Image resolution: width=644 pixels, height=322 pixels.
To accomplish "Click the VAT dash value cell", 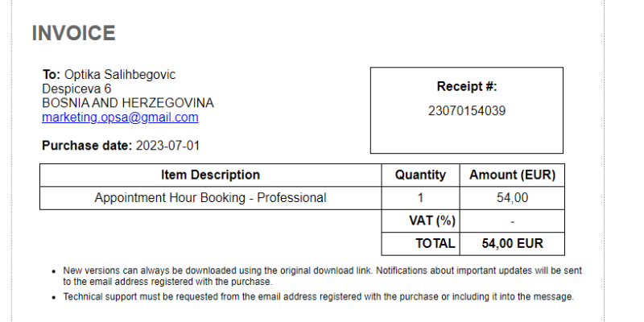I will click(512, 221).
